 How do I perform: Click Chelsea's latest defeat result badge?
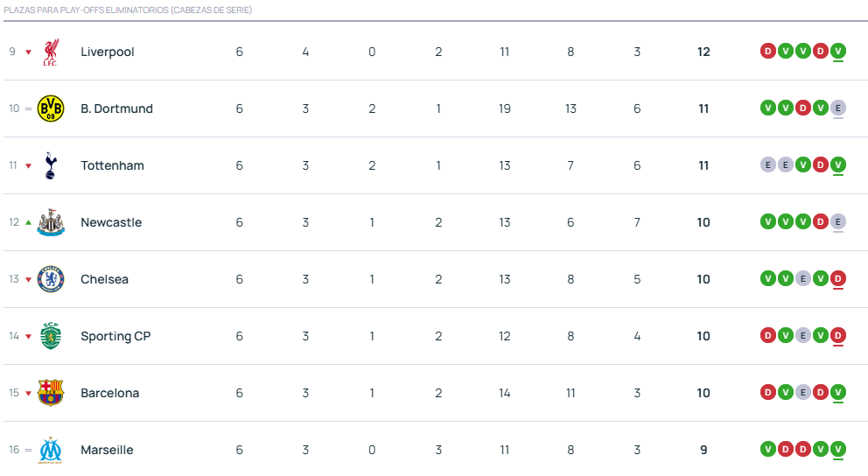[838, 278]
